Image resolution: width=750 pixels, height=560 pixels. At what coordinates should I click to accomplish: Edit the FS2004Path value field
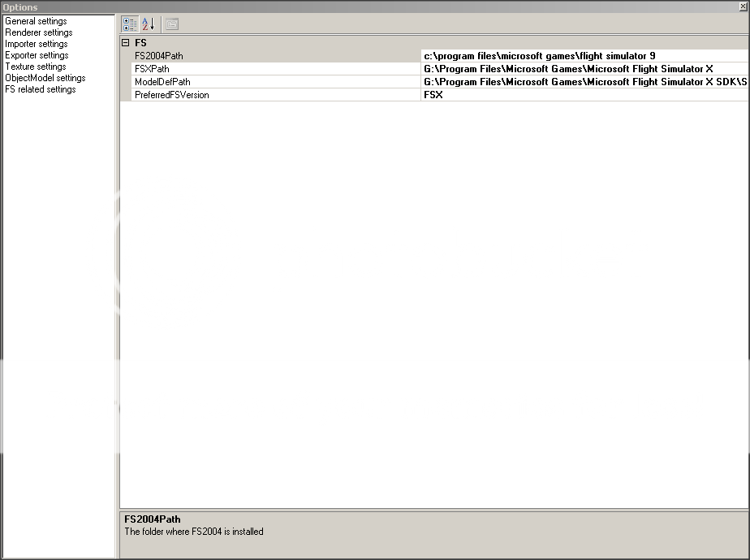(x=568, y=55)
